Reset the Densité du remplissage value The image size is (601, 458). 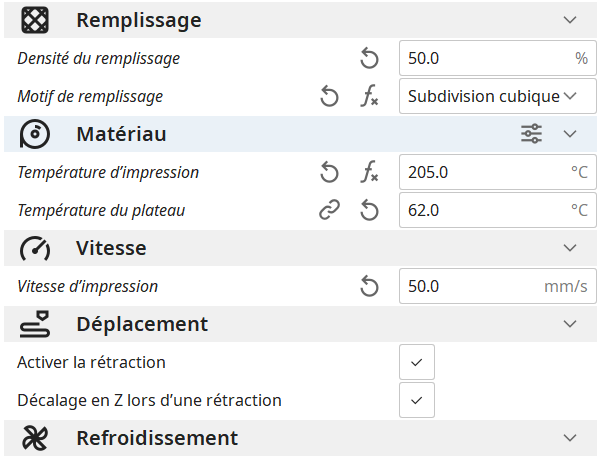(369, 59)
